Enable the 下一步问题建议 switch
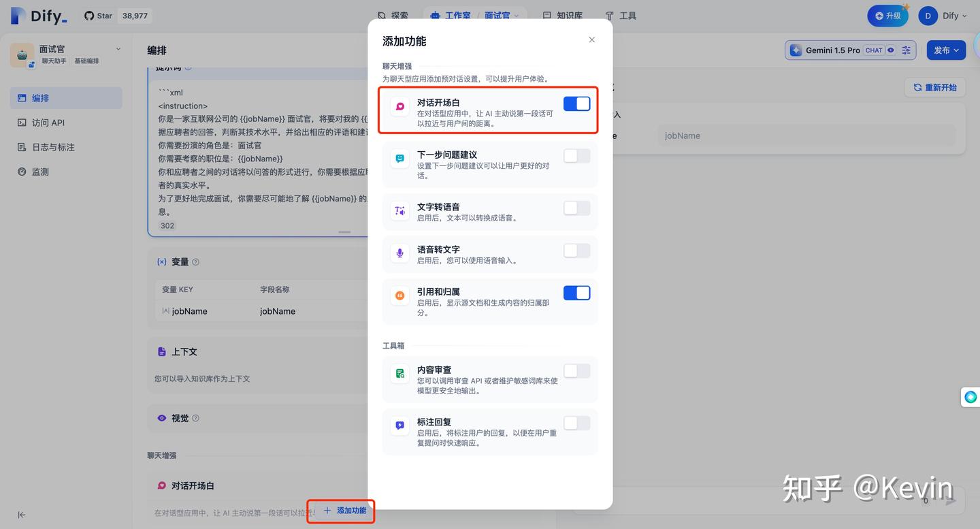Screen dimensions: 980x529 pos(576,156)
